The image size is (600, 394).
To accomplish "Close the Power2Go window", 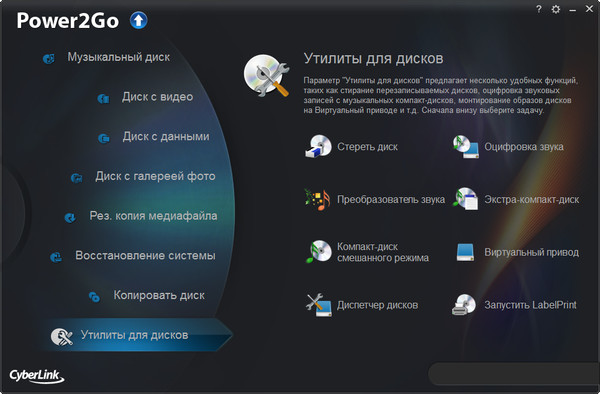I will pyautogui.click(x=589, y=9).
